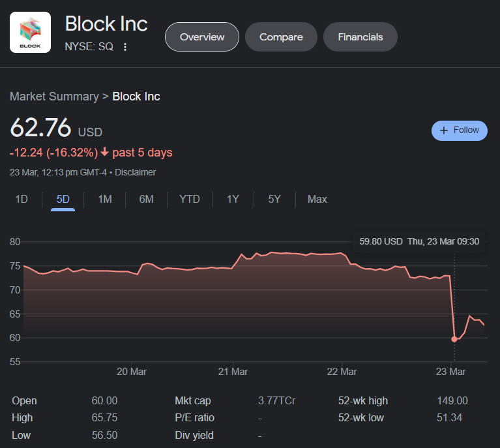Switch chart to 1M range

point(105,199)
